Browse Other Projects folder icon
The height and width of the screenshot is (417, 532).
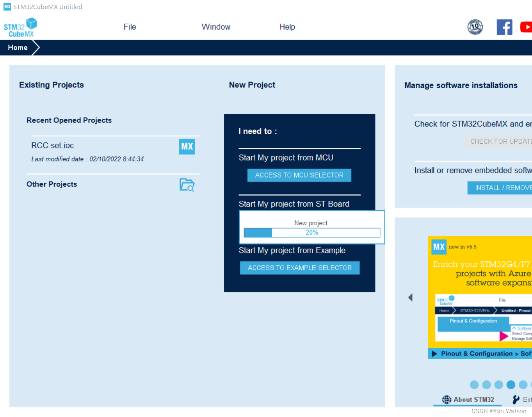point(187,185)
